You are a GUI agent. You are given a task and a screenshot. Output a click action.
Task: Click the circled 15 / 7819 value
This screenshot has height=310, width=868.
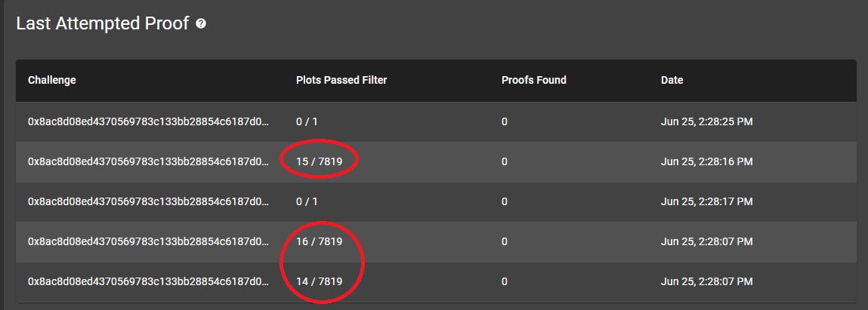click(319, 161)
